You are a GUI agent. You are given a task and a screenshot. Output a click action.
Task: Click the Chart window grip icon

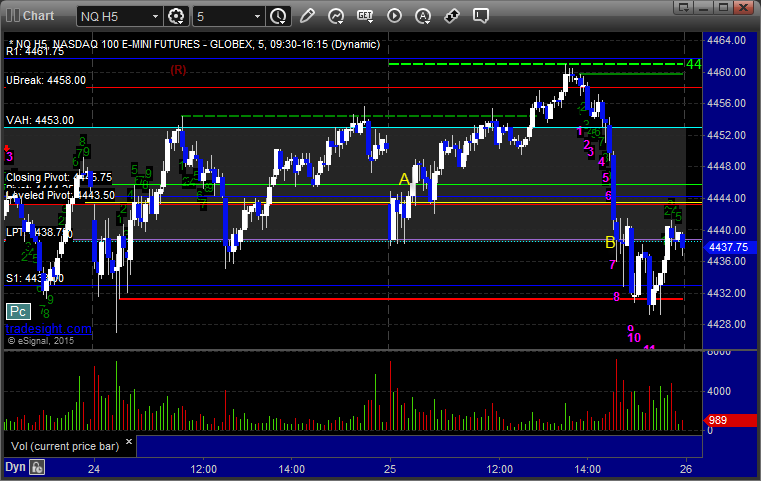click(x=12, y=16)
